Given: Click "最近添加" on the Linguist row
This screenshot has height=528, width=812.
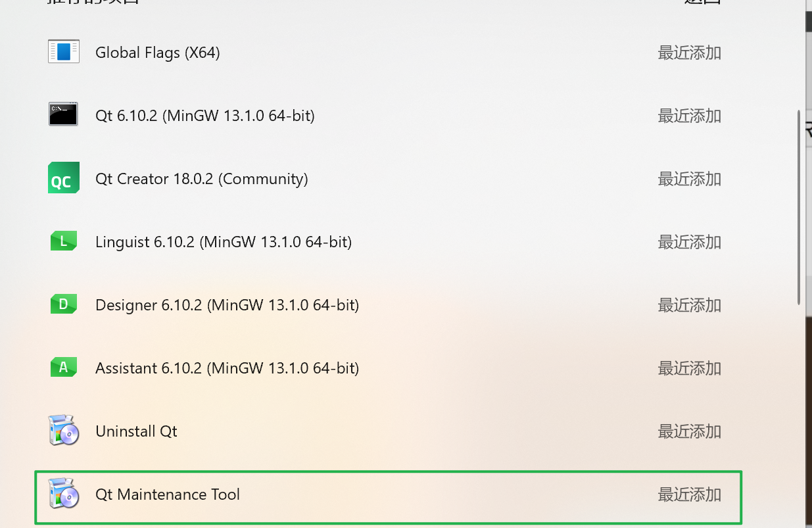Looking at the screenshot, I should (690, 242).
